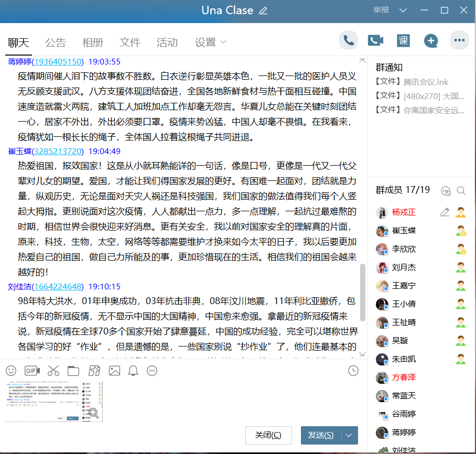Click the pencil icon beside Una Clase
Image resolution: width=476 pixels, height=454 pixels.
pyautogui.click(x=263, y=11)
